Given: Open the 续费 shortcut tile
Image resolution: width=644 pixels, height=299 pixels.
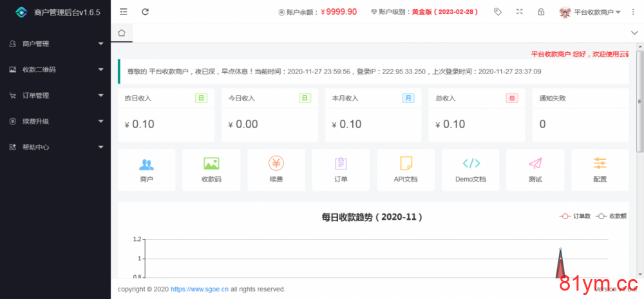Looking at the screenshot, I should (276, 169).
